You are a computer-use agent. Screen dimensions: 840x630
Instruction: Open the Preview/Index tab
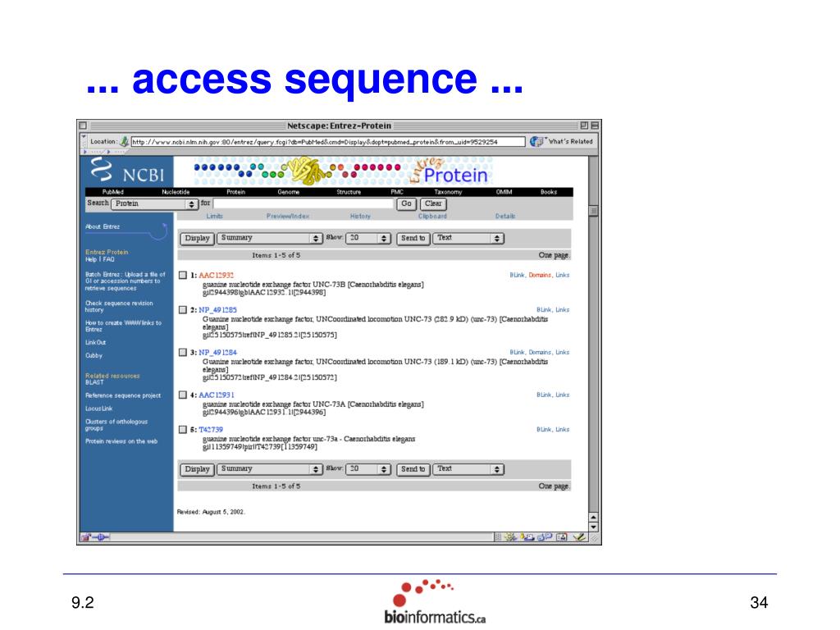pyautogui.click(x=288, y=217)
